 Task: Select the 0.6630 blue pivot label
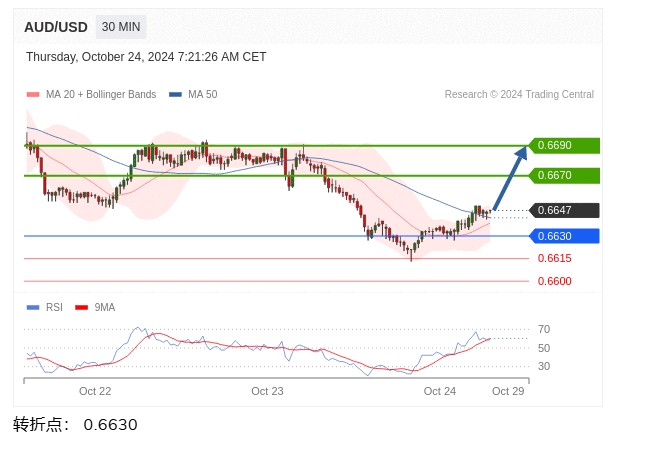tap(564, 236)
